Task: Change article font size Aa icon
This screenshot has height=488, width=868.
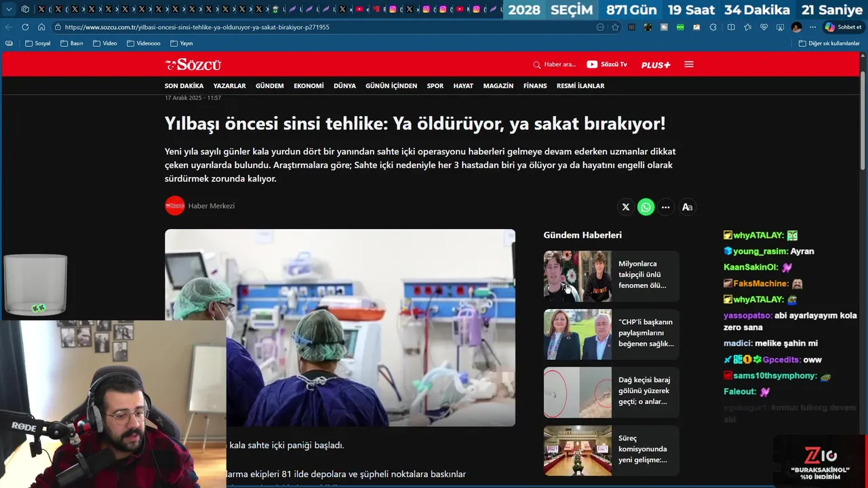Action: click(687, 207)
